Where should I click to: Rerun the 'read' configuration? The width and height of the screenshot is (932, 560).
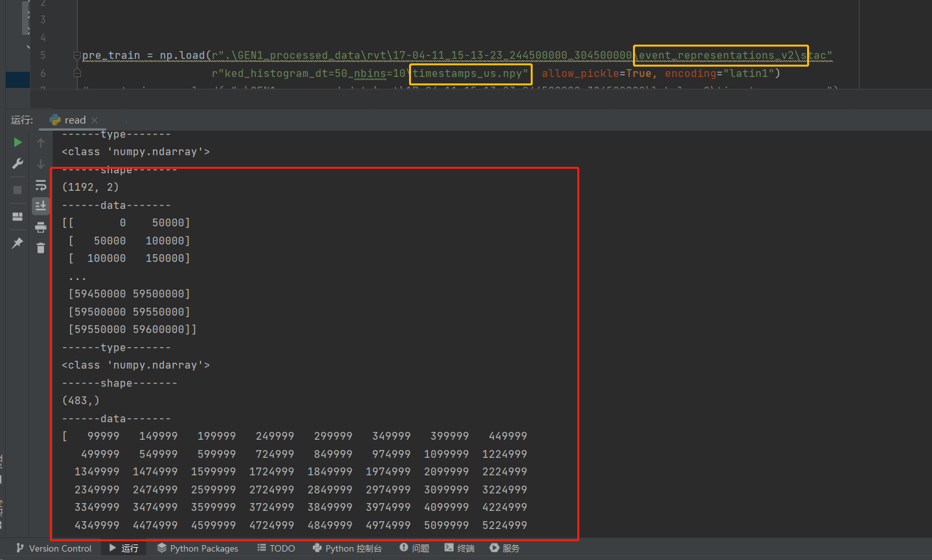tap(17, 142)
